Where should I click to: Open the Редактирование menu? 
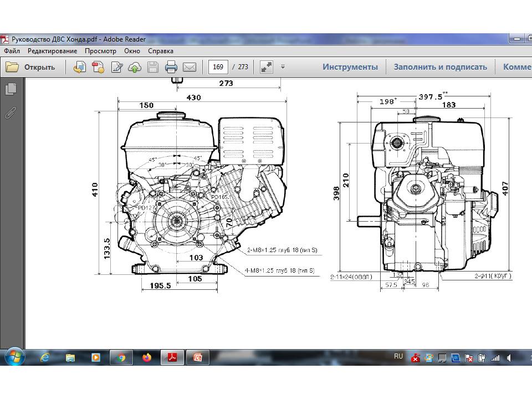(x=52, y=50)
